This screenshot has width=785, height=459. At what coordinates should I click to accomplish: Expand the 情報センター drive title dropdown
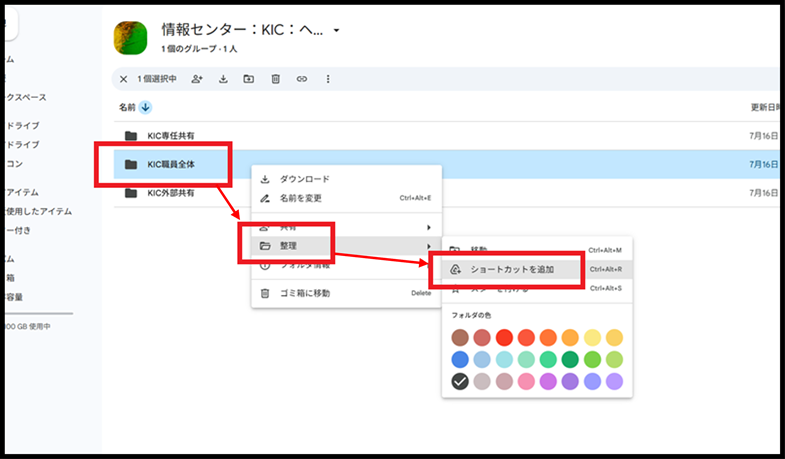(x=337, y=31)
